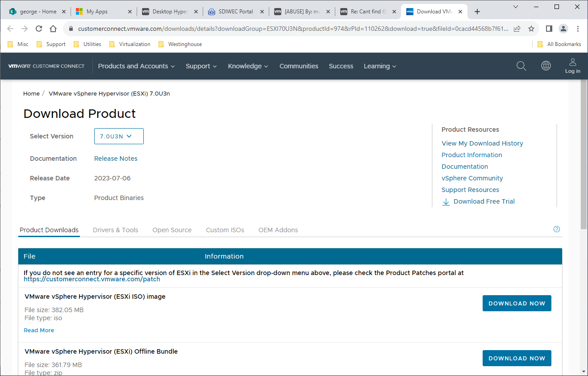Screen dimensions: 588x376
Task: Expand the Support navigation menu
Action: pos(201,66)
